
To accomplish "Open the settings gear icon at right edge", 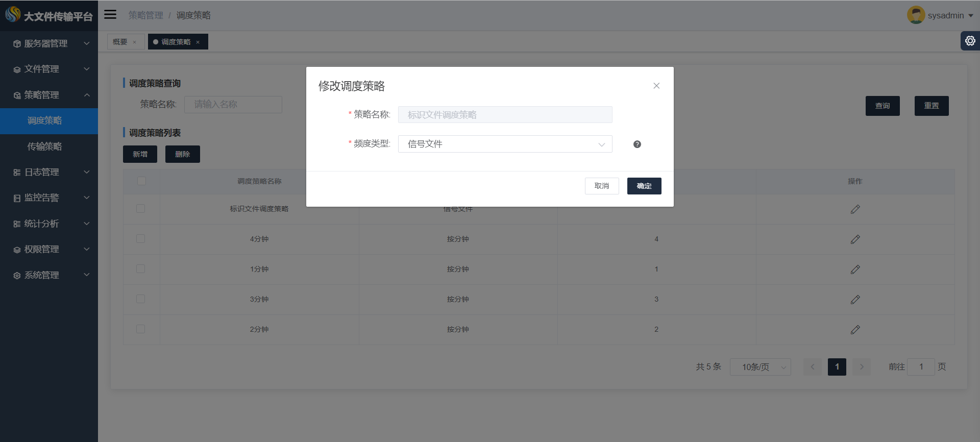I will point(970,41).
